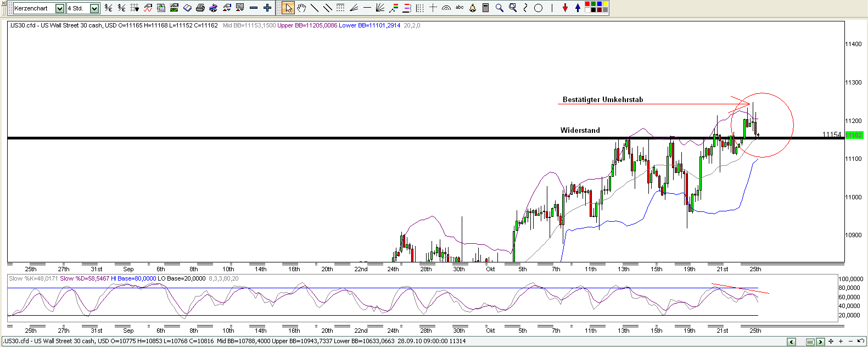868x347 pixels.
Task: Select the abc text annotation tool
Action: [460, 7]
